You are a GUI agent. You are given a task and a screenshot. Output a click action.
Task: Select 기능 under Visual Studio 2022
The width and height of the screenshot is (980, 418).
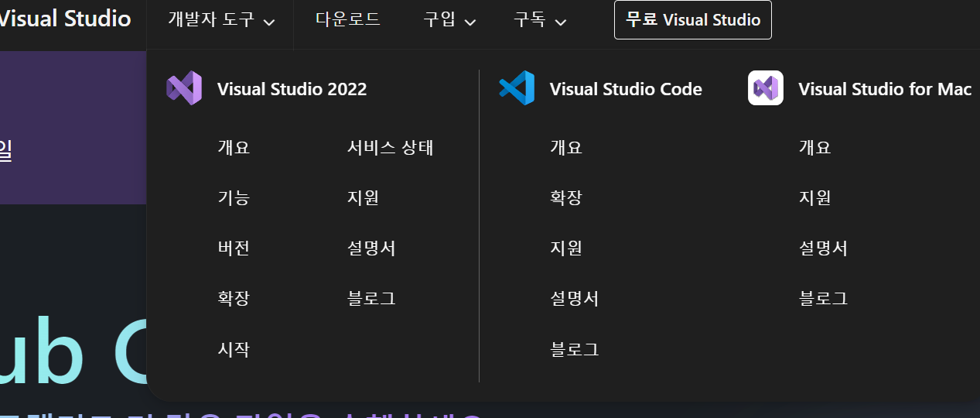coord(234,197)
